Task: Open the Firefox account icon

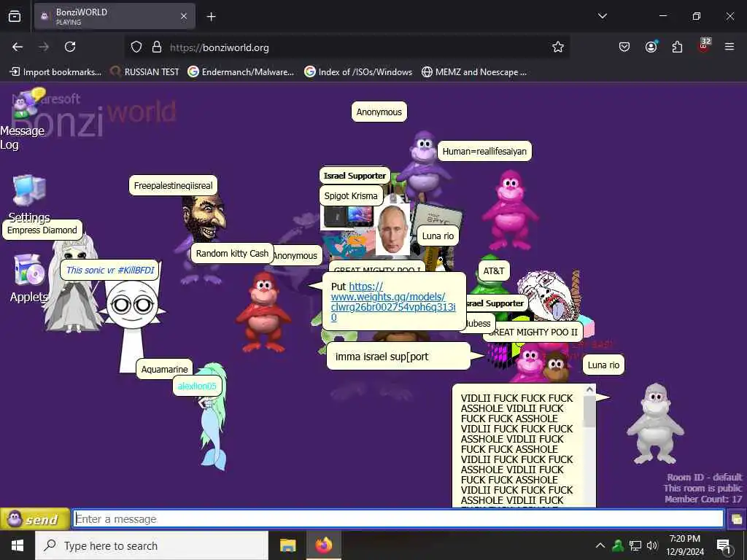Action: (x=651, y=47)
